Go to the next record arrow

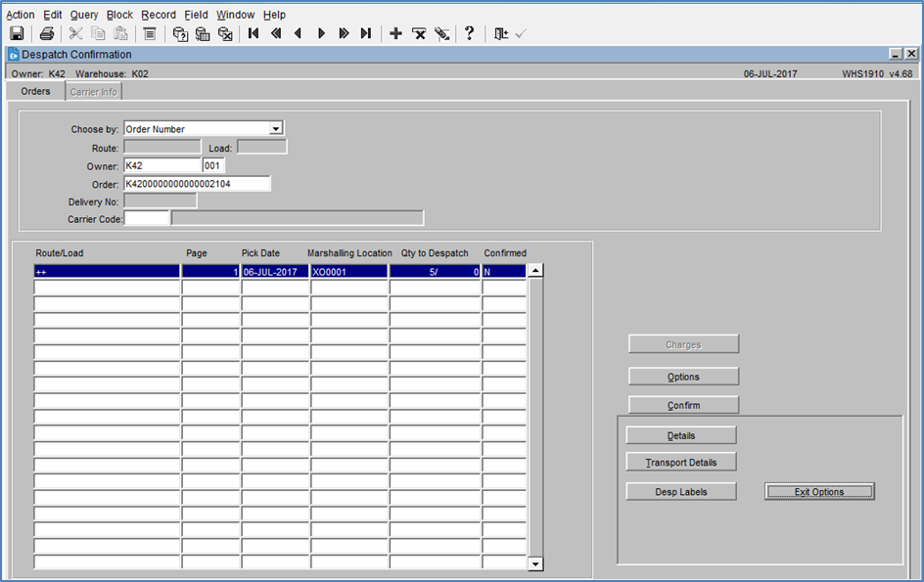click(321, 33)
